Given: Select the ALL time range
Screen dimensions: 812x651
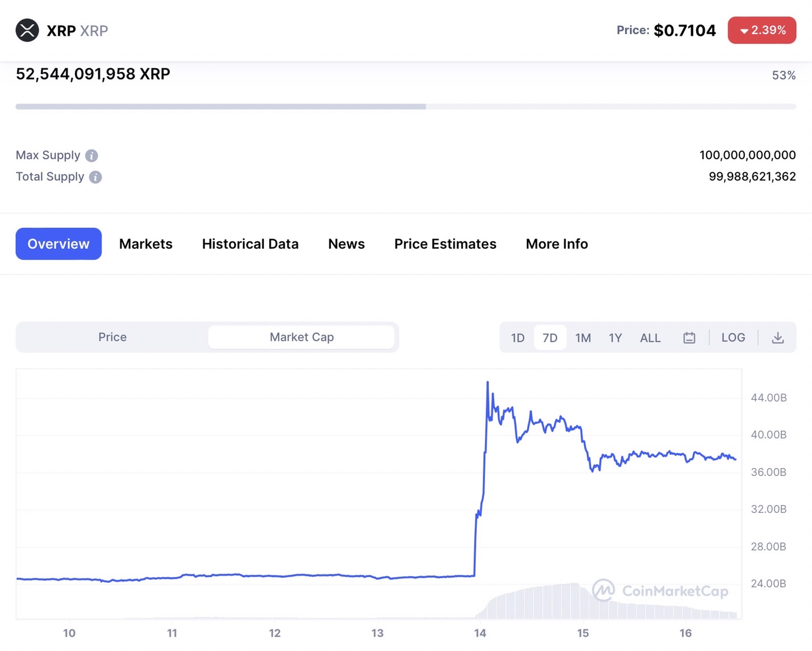Looking at the screenshot, I should [650, 338].
